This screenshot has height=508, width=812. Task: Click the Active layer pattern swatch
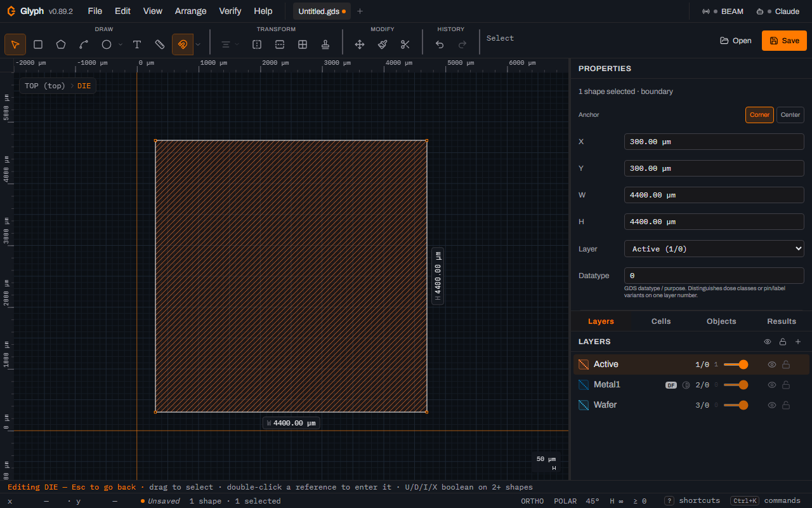584,364
